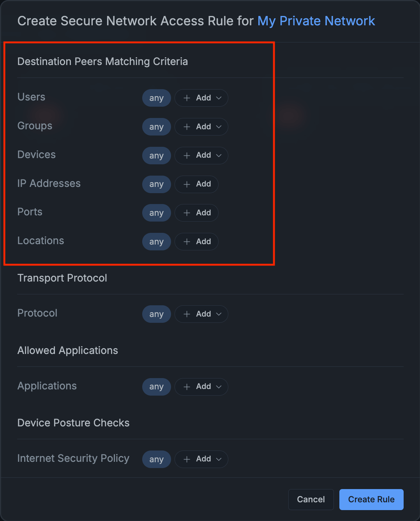Toggle the 'any' pill for Applications
Viewport: 420px width, 521px height.
click(x=156, y=387)
